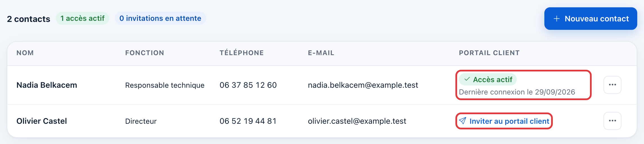This screenshot has width=644, height=144.
Task: Click the Portail client column header
Action: click(x=489, y=53)
